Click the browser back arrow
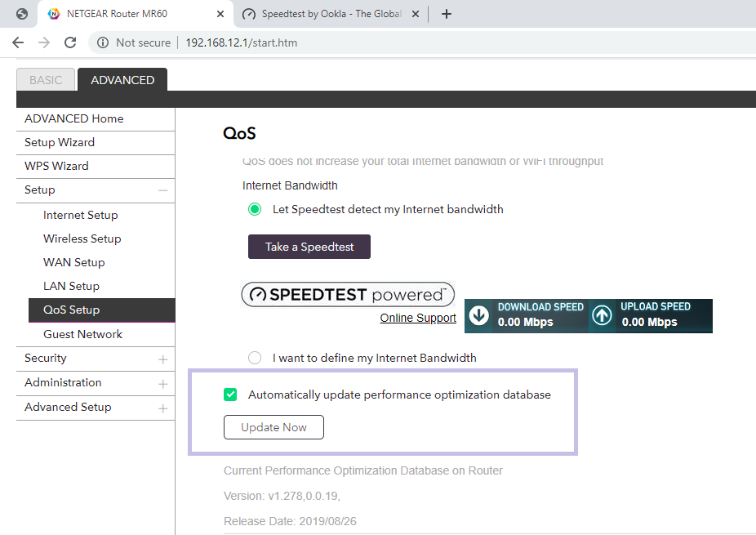The image size is (756, 535). point(18,43)
